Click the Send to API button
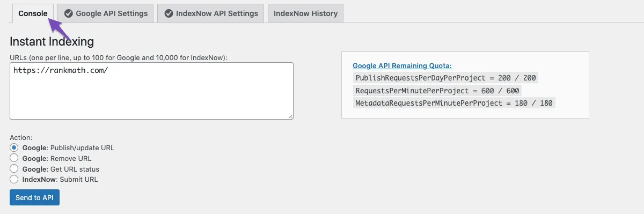 [x=34, y=197]
